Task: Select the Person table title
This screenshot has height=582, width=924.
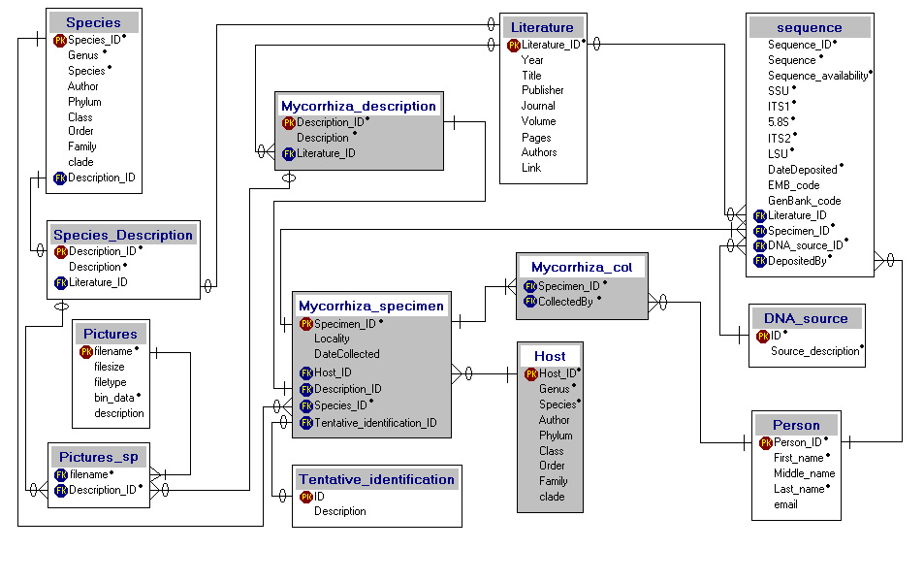Action: (x=796, y=425)
